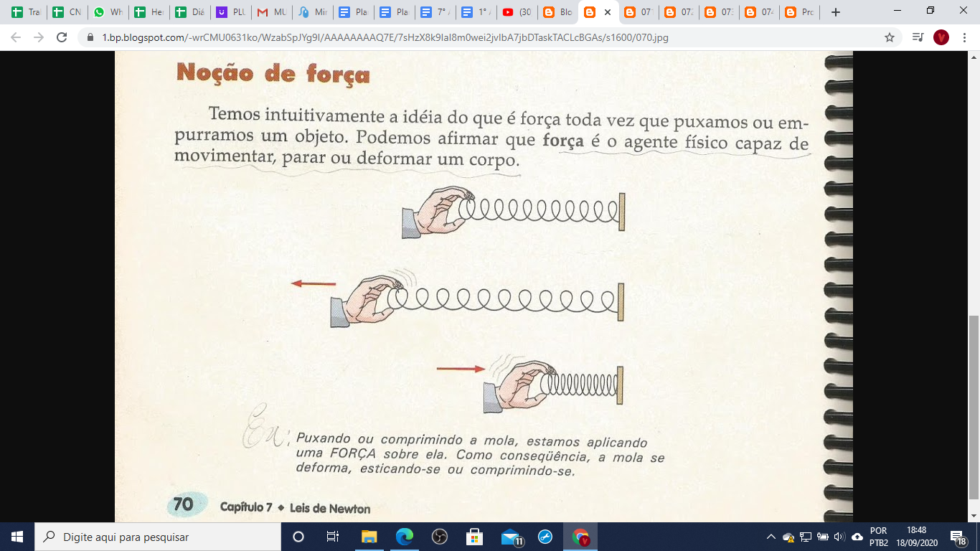980x551 pixels.
Task: Switch to the 'He' spreadsheet tab
Action: click(149, 12)
